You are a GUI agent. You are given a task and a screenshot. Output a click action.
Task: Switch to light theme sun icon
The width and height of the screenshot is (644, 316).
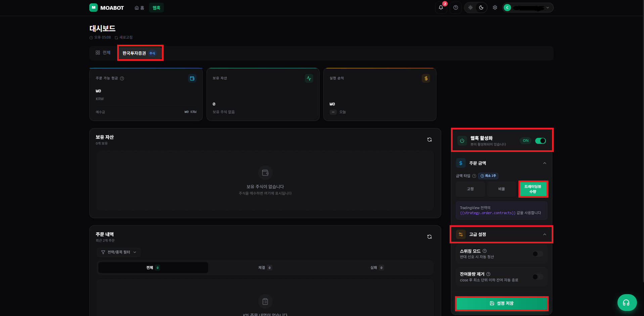click(470, 7)
